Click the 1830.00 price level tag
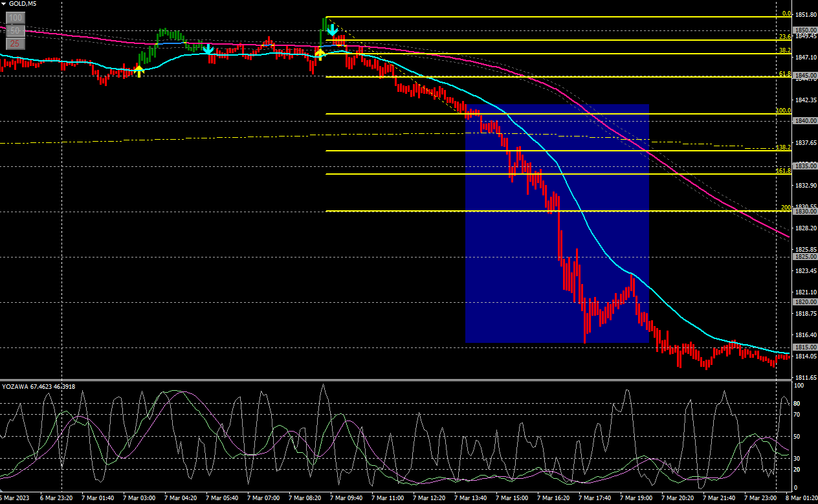The width and height of the screenshot is (818, 504). click(806, 212)
